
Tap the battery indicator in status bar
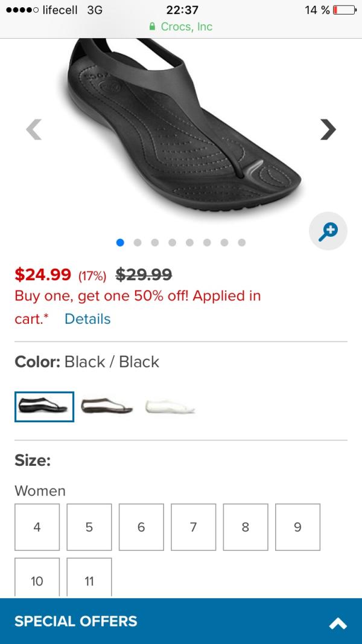tap(342, 10)
